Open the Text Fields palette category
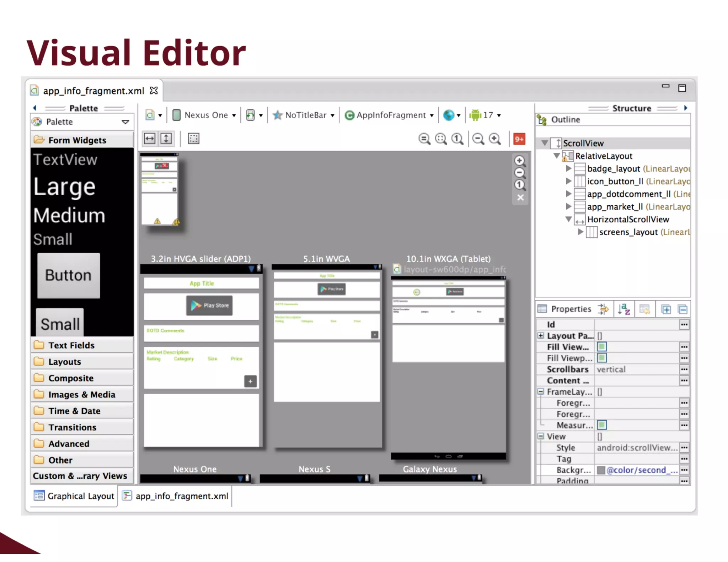 pyautogui.click(x=82, y=345)
